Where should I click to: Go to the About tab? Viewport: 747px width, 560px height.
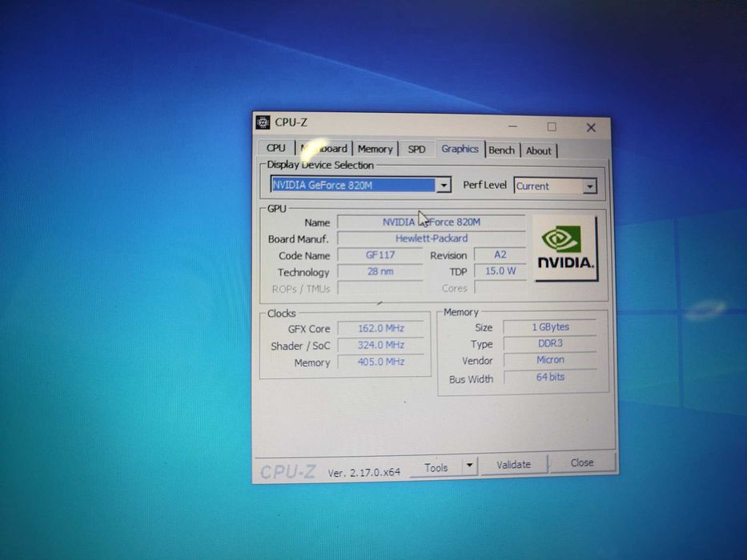[x=538, y=151]
